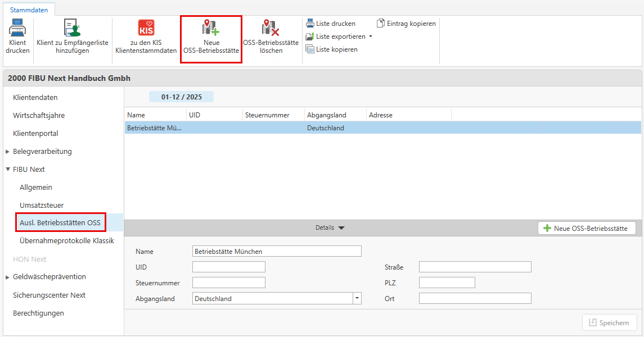Click Klient zu Empfängerliste hinzufügen icon

pos(72,28)
